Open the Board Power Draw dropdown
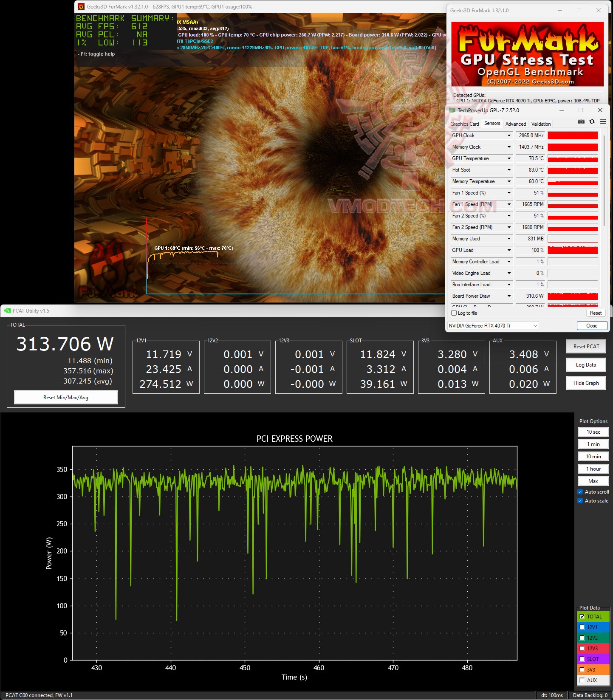This screenshot has width=613, height=700. tap(509, 296)
